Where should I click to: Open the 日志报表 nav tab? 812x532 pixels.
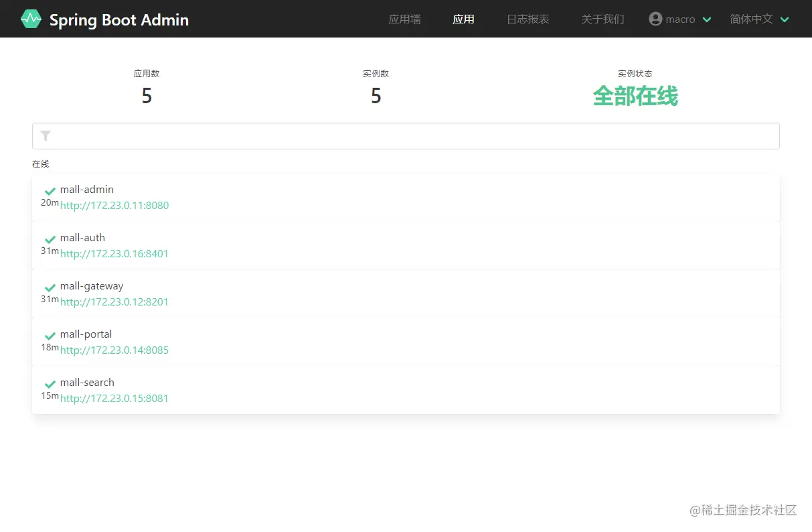point(528,19)
